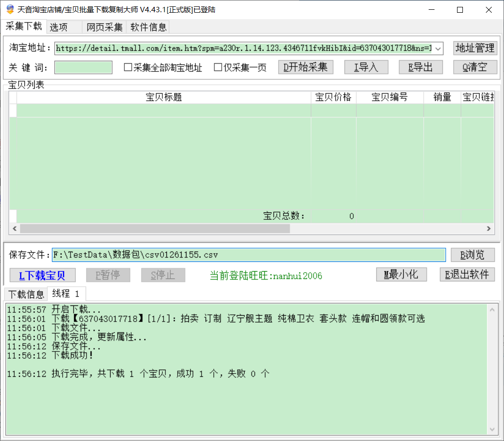The height and width of the screenshot is (441, 504).
Task: Sort by 宝贝价格 column header
Action: point(333,97)
